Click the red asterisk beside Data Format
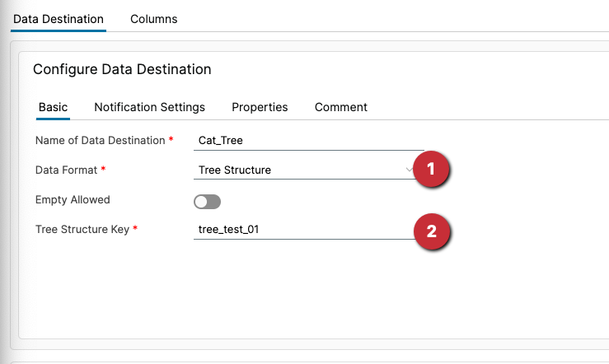Image resolution: width=609 pixels, height=364 pixels. click(x=104, y=170)
